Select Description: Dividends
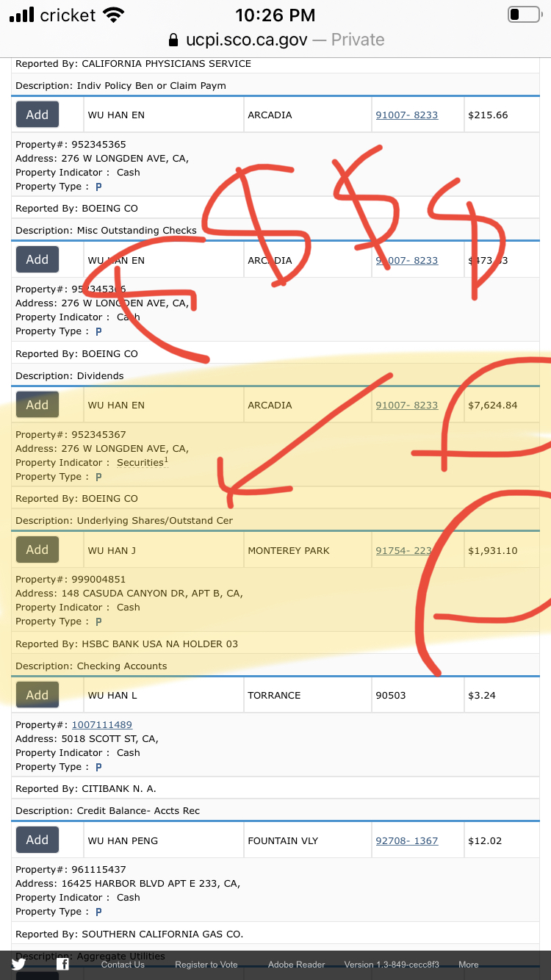 click(70, 376)
